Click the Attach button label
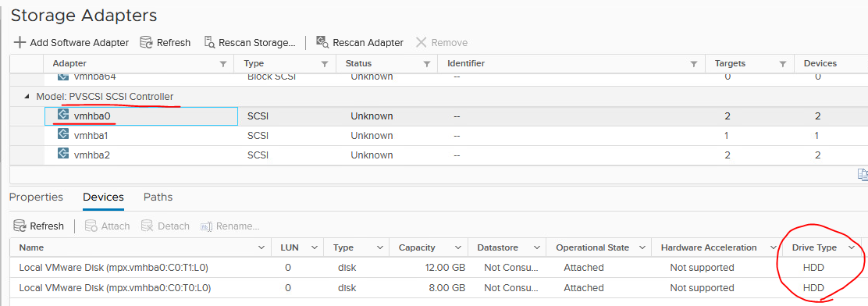This screenshot has height=306, width=868. 116,226
